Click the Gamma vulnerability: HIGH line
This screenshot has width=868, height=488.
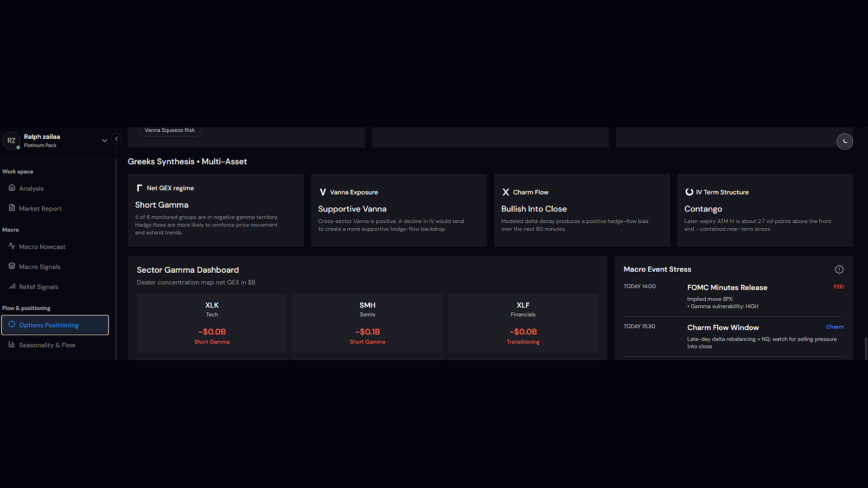tap(723, 306)
